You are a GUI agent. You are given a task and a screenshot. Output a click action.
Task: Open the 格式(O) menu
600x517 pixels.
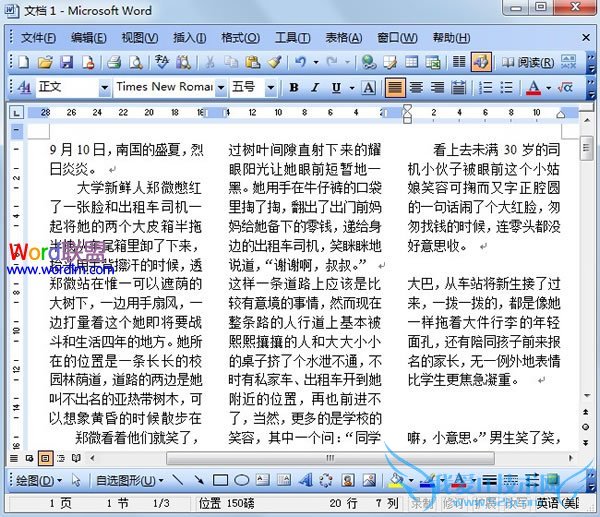[x=240, y=38]
